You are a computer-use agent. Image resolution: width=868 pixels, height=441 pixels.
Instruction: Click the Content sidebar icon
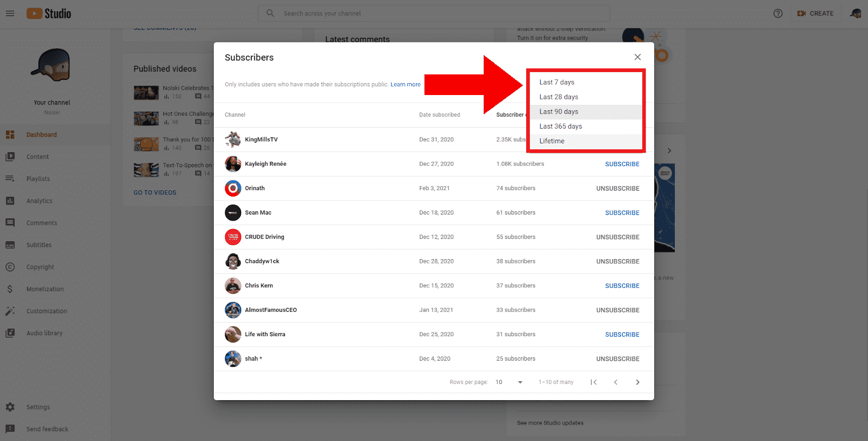(10, 156)
